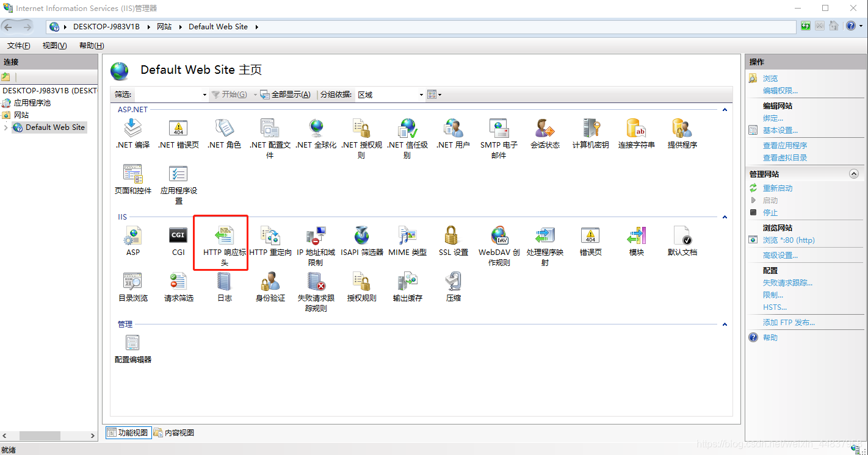Open the 视图(V) menu
The width and height of the screenshot is (868, 455).
54,46
